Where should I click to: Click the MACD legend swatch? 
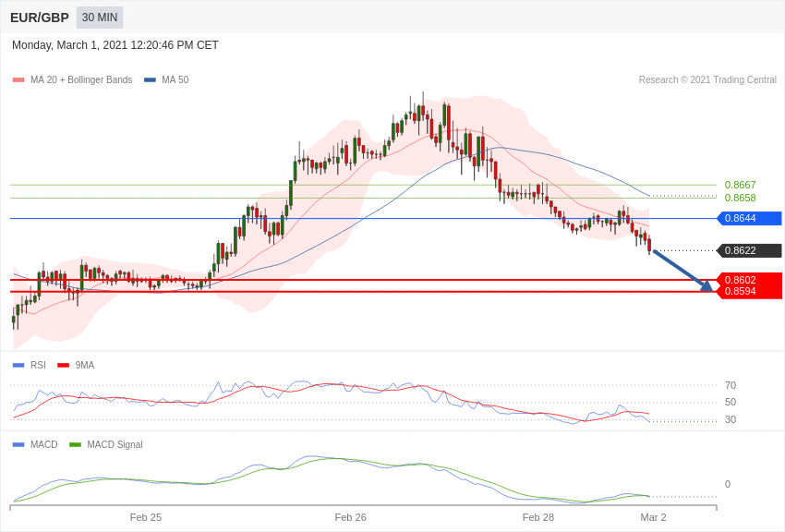(18, 444)
